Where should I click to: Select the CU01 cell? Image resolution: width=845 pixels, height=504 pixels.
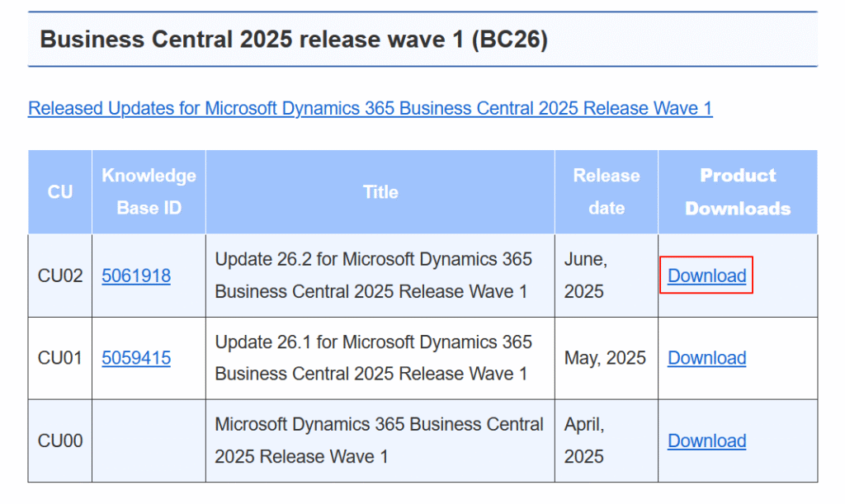(59, 358)
